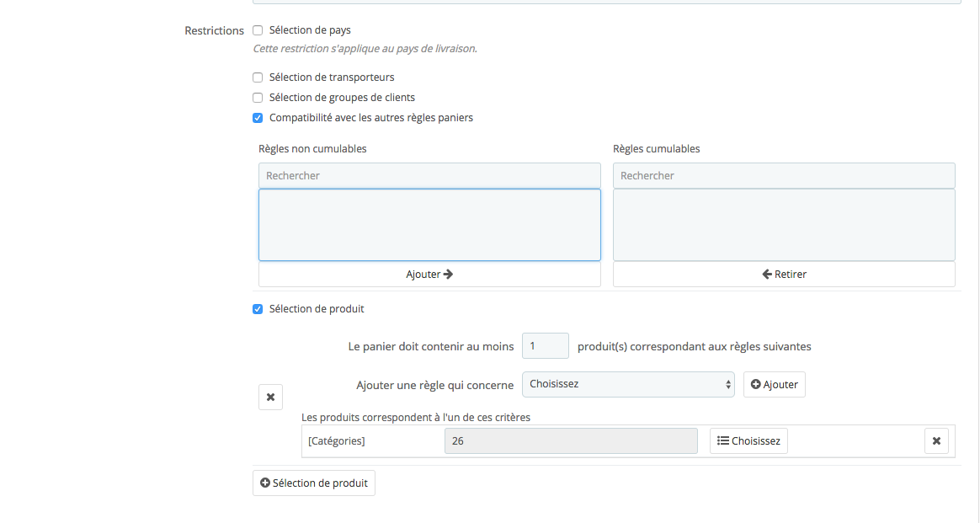Viewport: 980px width, 523px height.
Task: Click the Sélection de pays label
Action: [310, 30]
